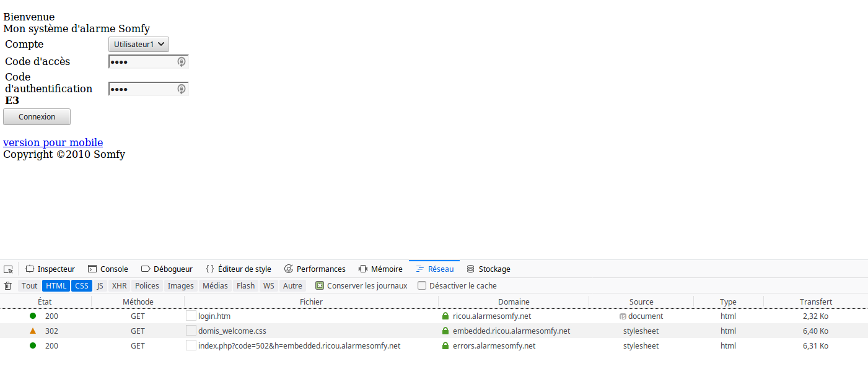Open the Stockage tab
868x382 pixels.
coord(488,269)
